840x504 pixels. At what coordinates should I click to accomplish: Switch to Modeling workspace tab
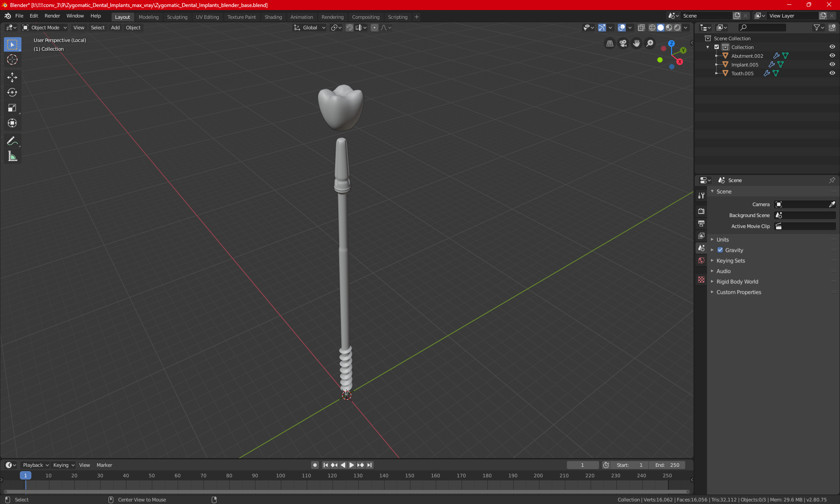(148, 17)
